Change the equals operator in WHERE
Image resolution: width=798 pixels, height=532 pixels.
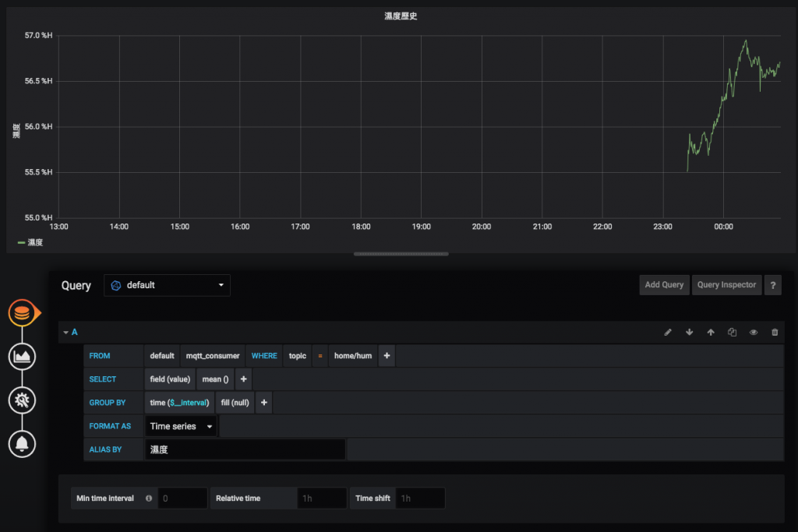point(320,356)
